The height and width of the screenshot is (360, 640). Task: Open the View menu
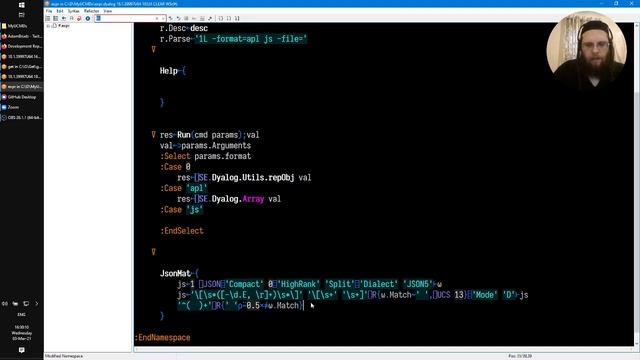(107, 11)
